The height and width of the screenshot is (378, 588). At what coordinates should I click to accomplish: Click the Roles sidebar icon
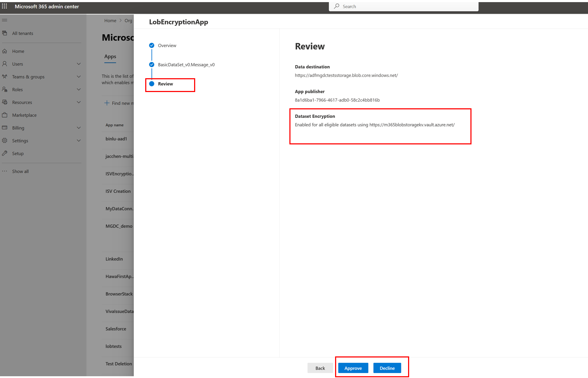click(5, 89)
